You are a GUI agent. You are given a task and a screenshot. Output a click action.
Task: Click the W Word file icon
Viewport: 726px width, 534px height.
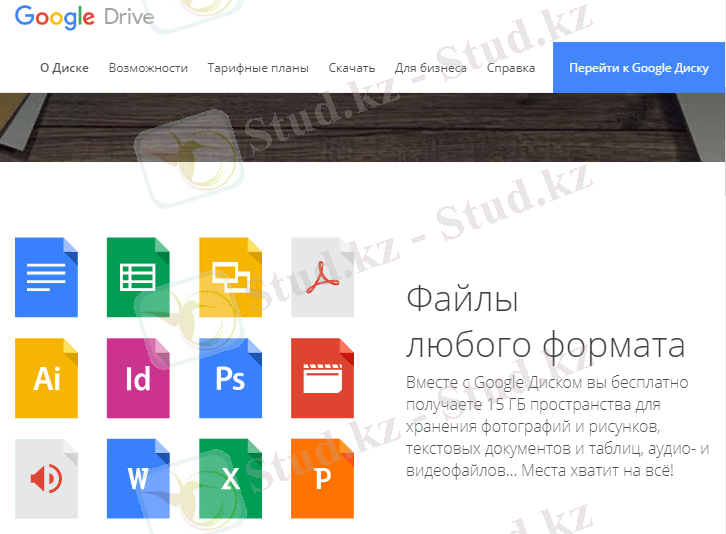point(138,478)
